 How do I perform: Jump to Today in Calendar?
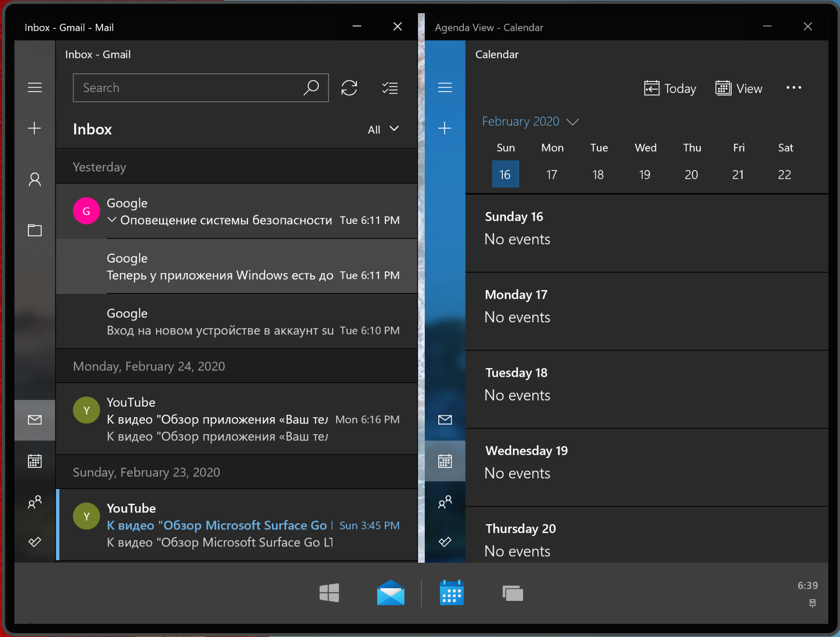[x=670, y=88]
